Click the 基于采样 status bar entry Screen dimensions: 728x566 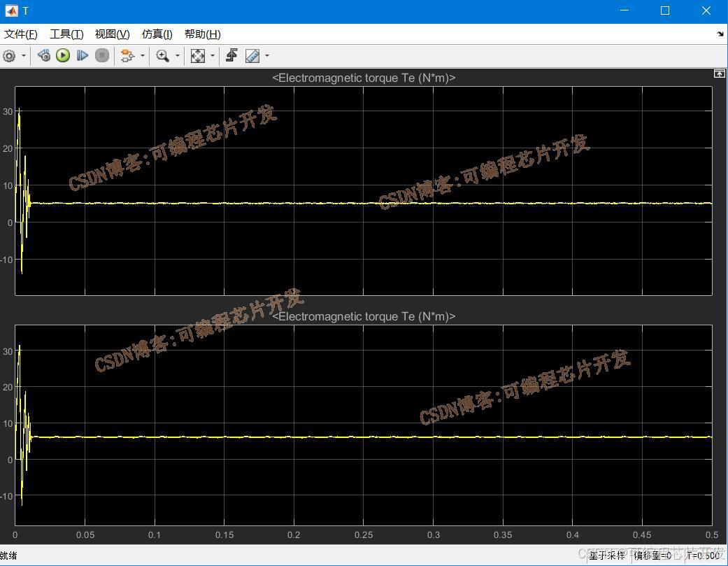tap(607, 556)
